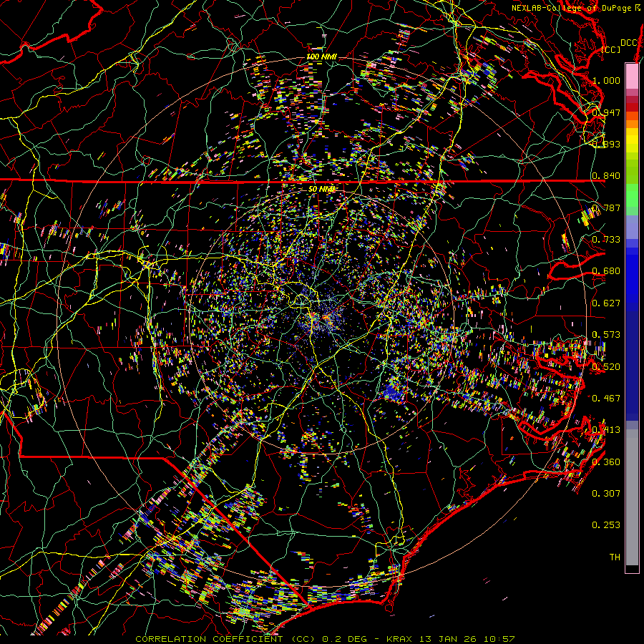The height and width of the screenshot is (644, 644).
Task: Pick the lavender swatch near 0.733
Action: click(x=632, y=227)
